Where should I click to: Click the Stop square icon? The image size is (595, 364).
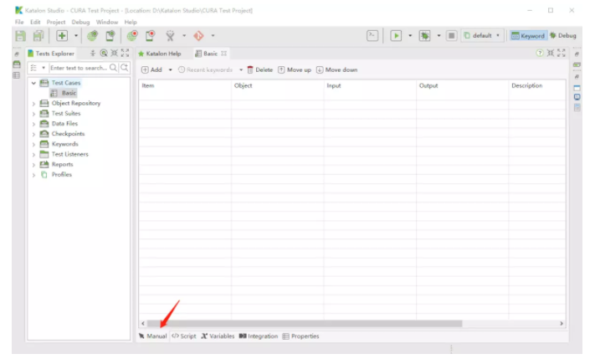451,36
